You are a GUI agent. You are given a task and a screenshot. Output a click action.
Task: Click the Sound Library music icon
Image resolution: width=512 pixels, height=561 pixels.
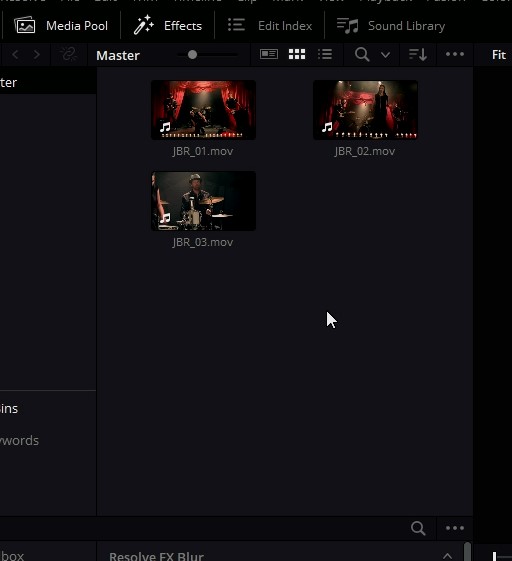tap(347, 26)
